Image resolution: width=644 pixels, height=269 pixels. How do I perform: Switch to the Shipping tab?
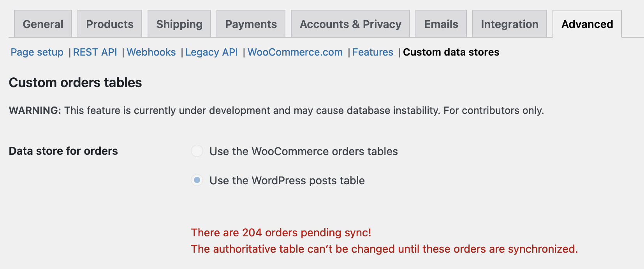point(179,24)
